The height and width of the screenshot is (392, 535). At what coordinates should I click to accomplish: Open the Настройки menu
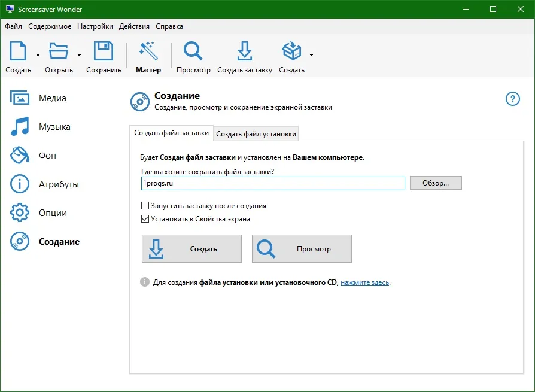click(x=95, y=26)
